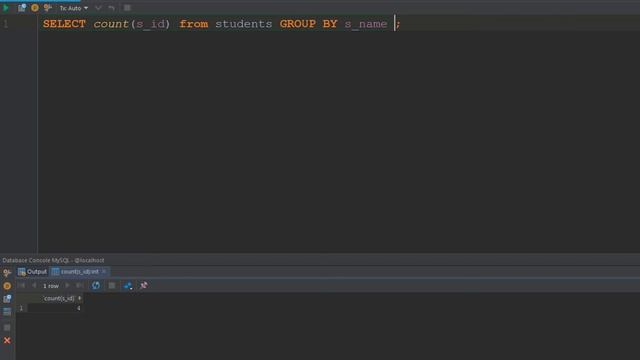Click the orange circle icon in the editor toolbar
This screenshot has height=360, width=640.
click(35, 8)
